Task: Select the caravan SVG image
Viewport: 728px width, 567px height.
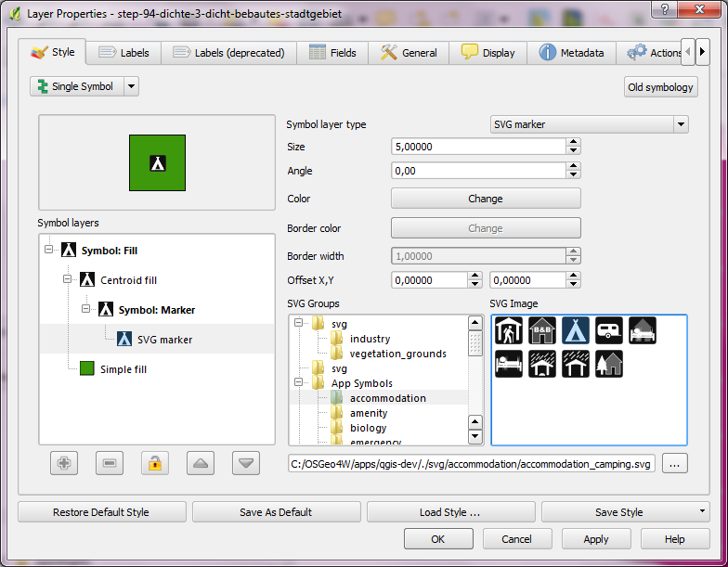Action: (608, 331)
